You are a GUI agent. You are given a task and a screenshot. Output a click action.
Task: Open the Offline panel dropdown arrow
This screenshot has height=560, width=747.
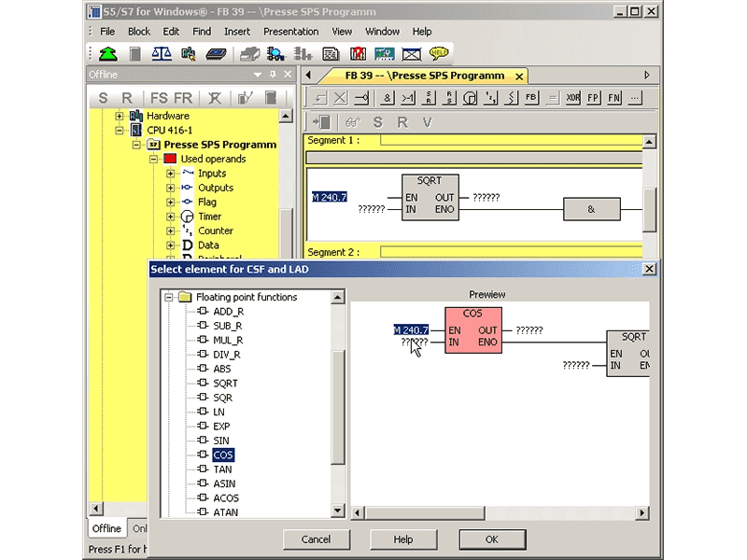[258, 75]
